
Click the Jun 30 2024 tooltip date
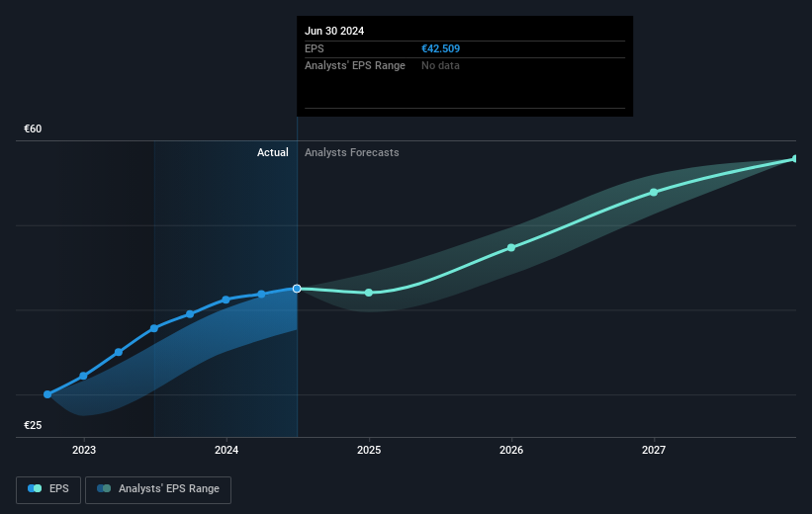click(334, 31)
